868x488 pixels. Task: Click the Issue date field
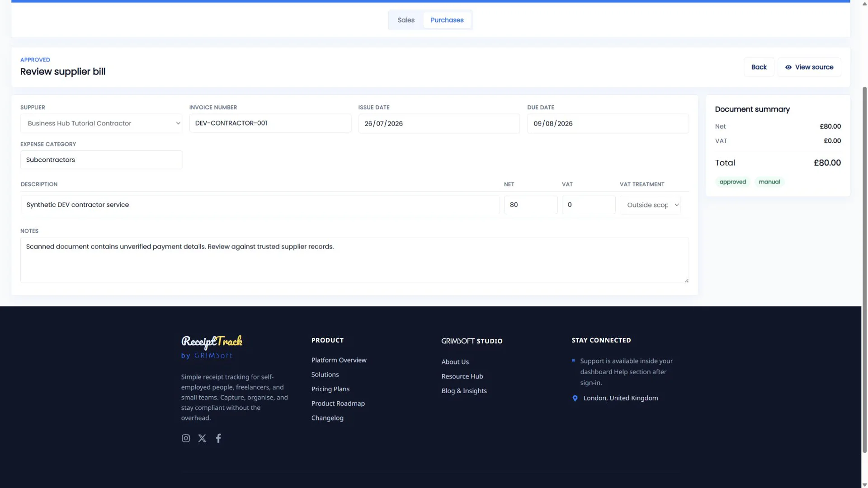click(x=439, y=124)
